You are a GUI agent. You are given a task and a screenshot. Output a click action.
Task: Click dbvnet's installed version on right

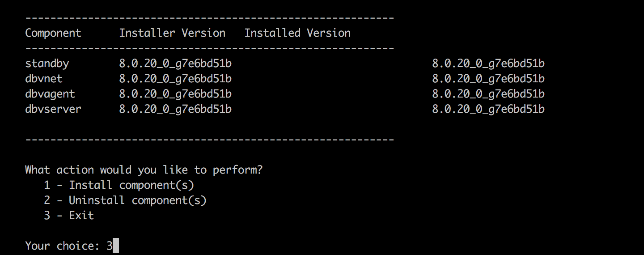[x=488, y=79]
